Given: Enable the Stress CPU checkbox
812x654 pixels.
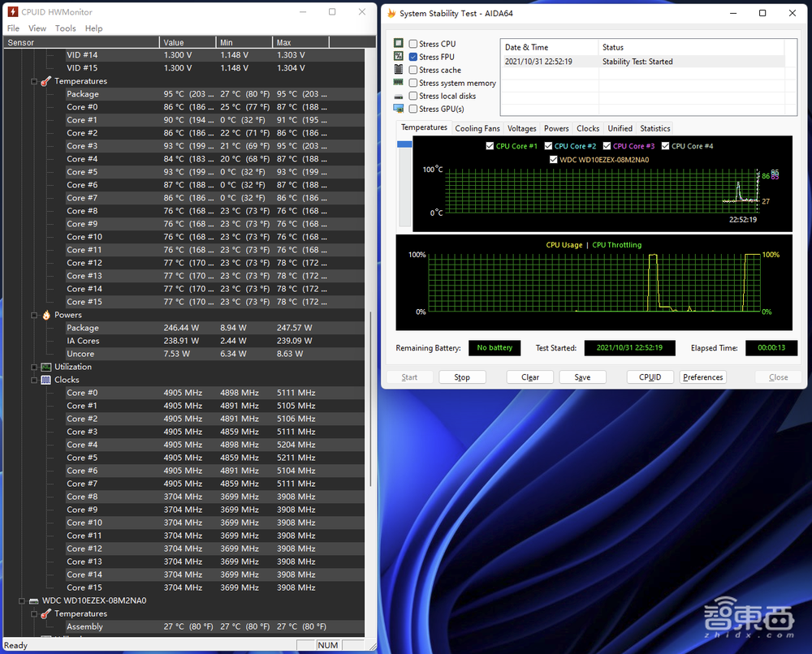Looking at the screenshot, I should [x=413, y=44].
